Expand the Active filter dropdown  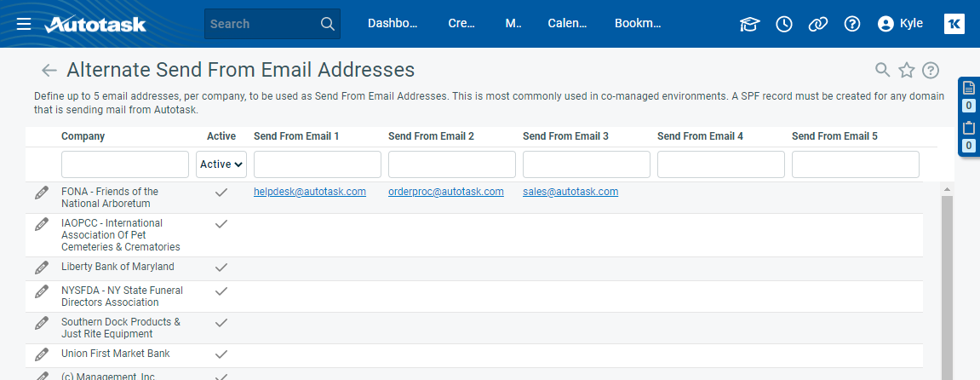pyautogui.click(x=221, y=164)
